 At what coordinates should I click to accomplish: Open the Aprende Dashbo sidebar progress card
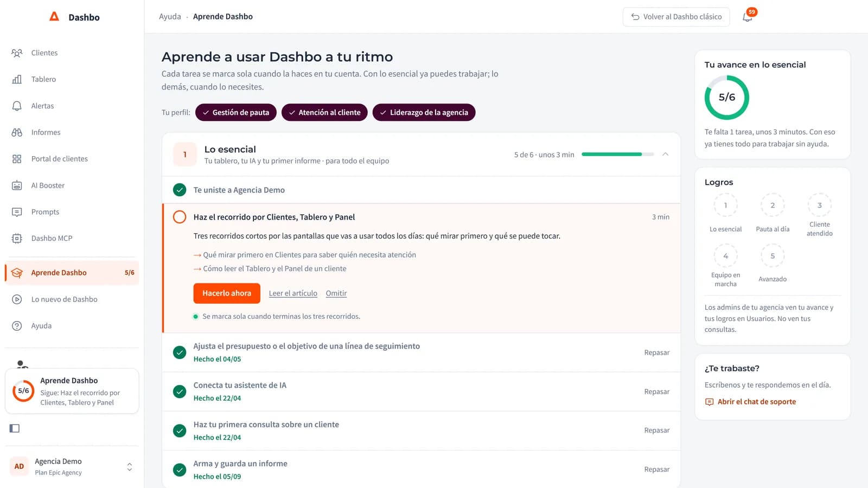[x=72, y=391]
